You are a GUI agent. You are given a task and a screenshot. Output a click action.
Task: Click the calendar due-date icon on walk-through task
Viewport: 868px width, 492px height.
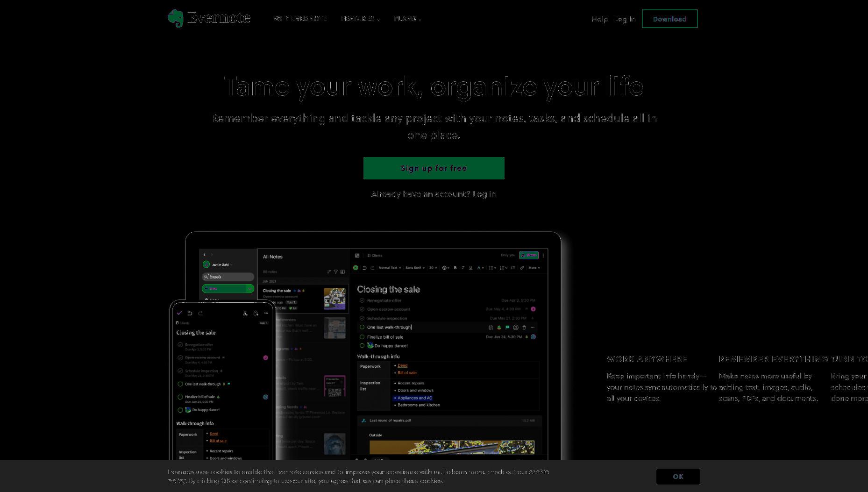491,328
